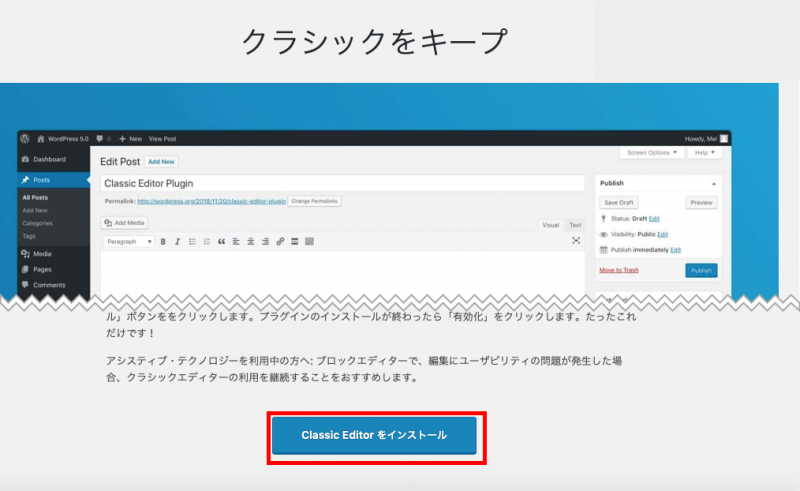Edit the Publish immediately schedule
Viewport: 800px width, 491px height.
676,250
